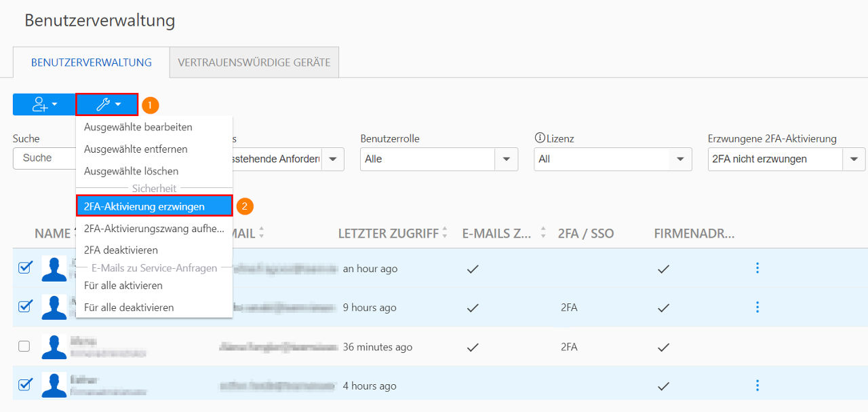Open the Lizenz 'All' dropdown

pos(613,159)
